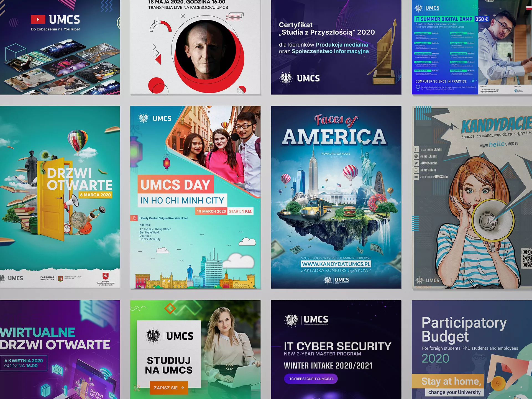532x399 pixels.
Task: Click the 19 MARCH 2020 date label
Action: (x=211, y=211)
